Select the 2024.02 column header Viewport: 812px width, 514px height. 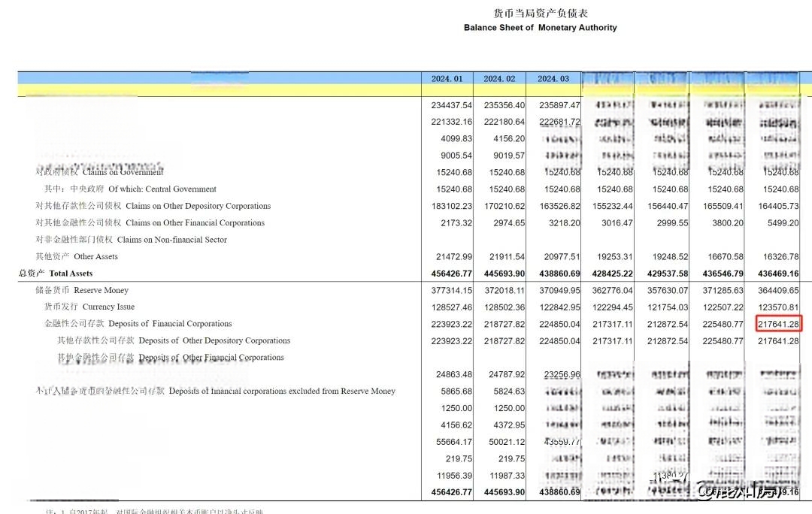pos(499,79)
